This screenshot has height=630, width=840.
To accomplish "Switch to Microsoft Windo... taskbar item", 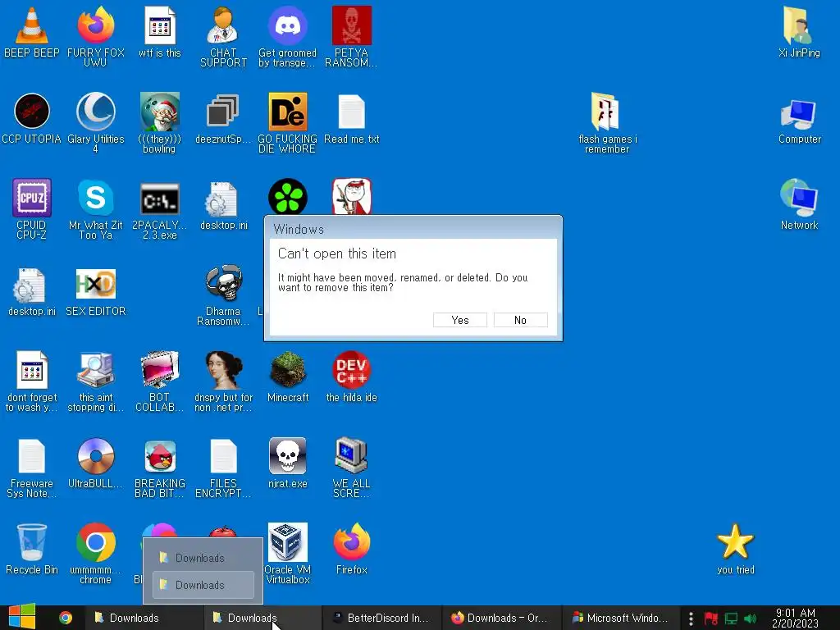I will click(x=620, y=618).
